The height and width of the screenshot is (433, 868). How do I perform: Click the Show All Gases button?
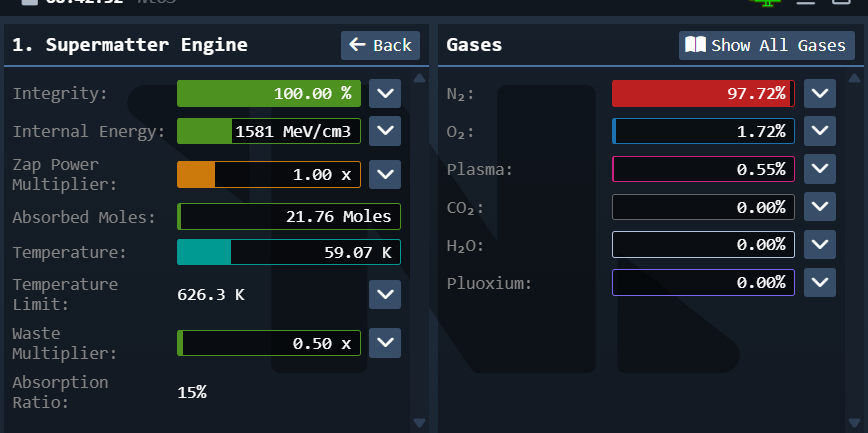767,45
